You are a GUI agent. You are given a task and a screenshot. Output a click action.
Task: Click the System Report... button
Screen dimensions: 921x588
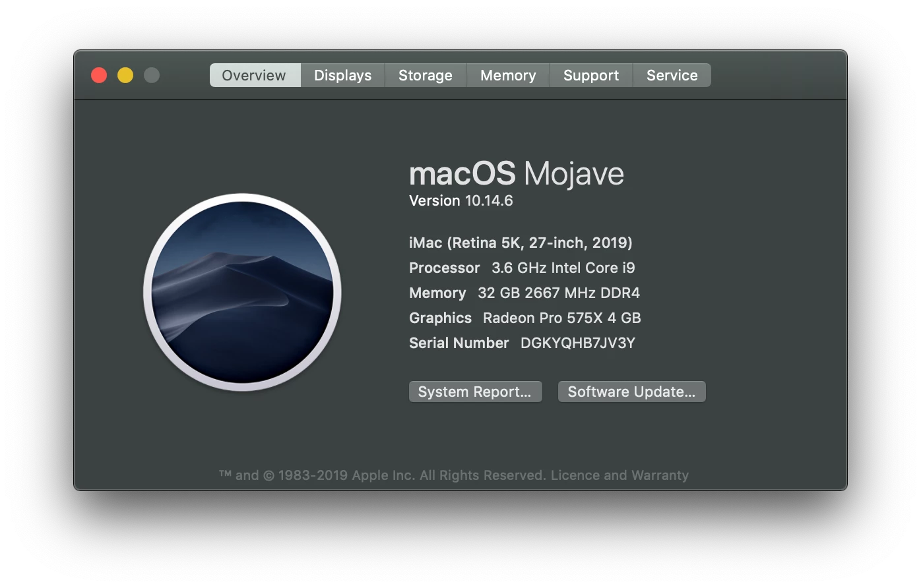coord(475,392)
